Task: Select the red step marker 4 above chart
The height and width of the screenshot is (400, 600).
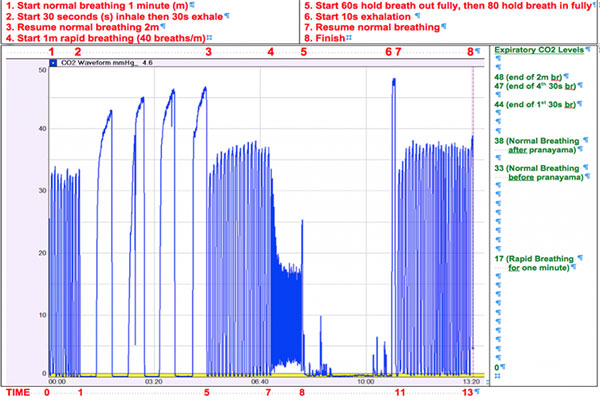Action: point(269,50)
